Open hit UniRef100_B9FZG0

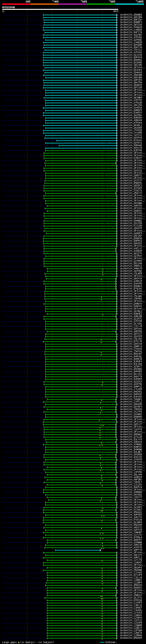coord(131,20)
